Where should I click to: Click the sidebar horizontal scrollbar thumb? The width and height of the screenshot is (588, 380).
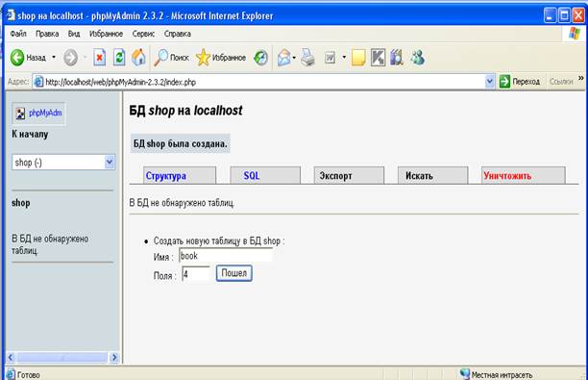click(62, 358)
